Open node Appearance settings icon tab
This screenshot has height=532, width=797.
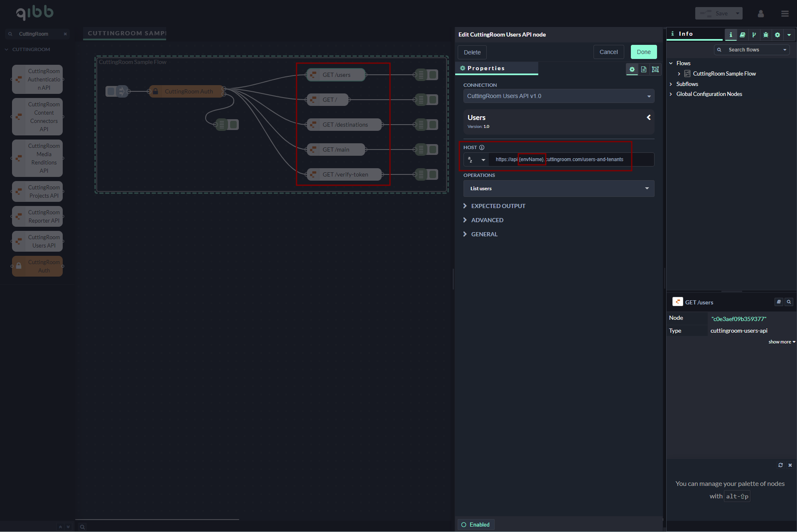655,69
